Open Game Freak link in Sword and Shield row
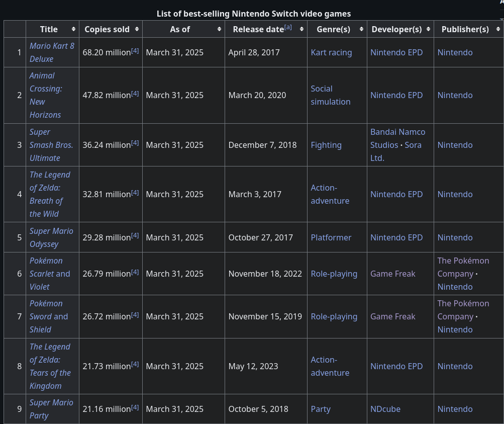504x424 pixels. [393, 316]
